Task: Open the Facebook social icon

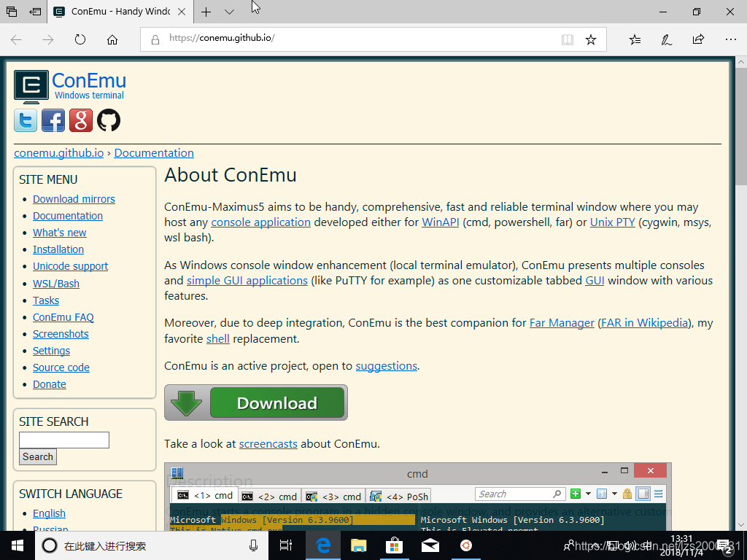Action: point(53,120)
